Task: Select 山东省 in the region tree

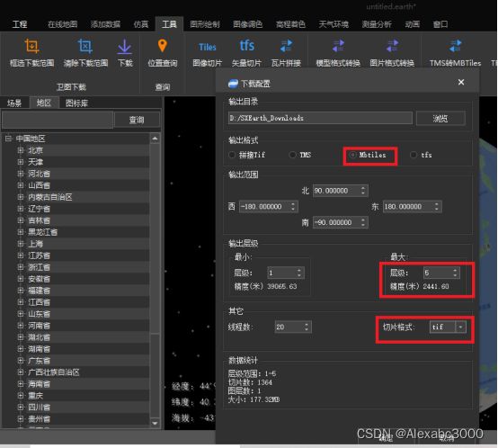Action: click(x=39, y=314)
